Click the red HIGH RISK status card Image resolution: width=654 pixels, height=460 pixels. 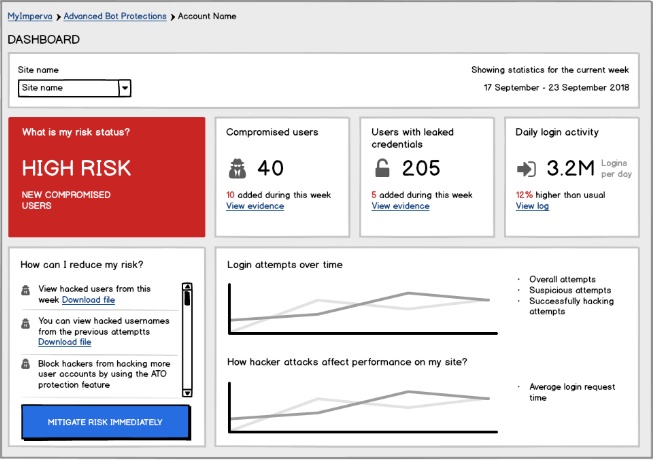click(x=106, y=177)
